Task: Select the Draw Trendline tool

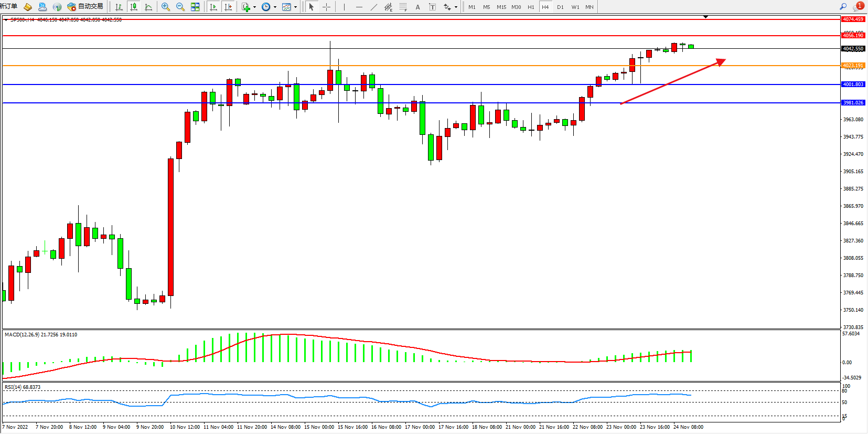Action: tap(373, 7)
